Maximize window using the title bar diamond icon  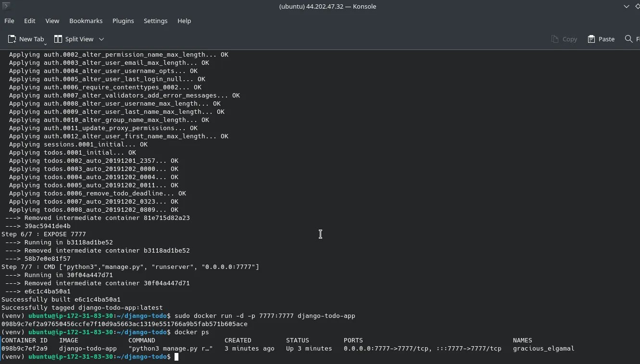click(637, 6)
